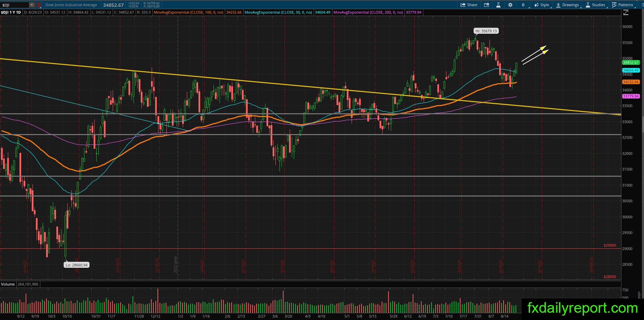The height and width of the screenshot is (320, 644).
Task: Click the D: 8/29/23 date field
Action: coord(33,12)
